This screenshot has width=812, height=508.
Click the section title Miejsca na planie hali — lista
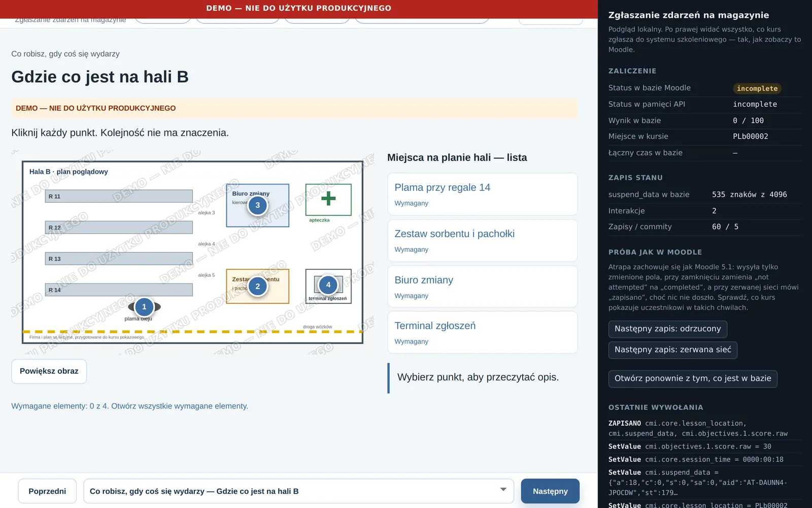coord(457,157)
